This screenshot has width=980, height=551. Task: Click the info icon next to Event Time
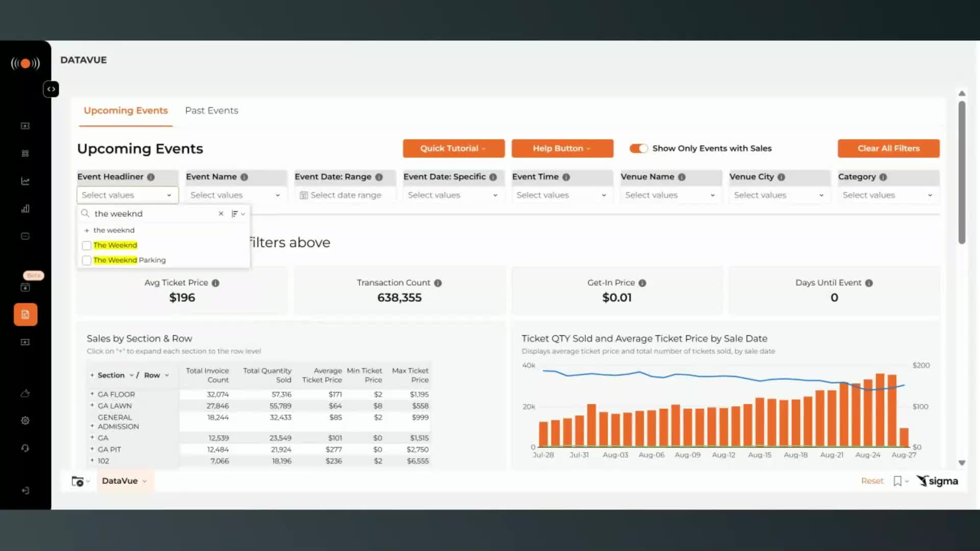[x=566, y=177]
